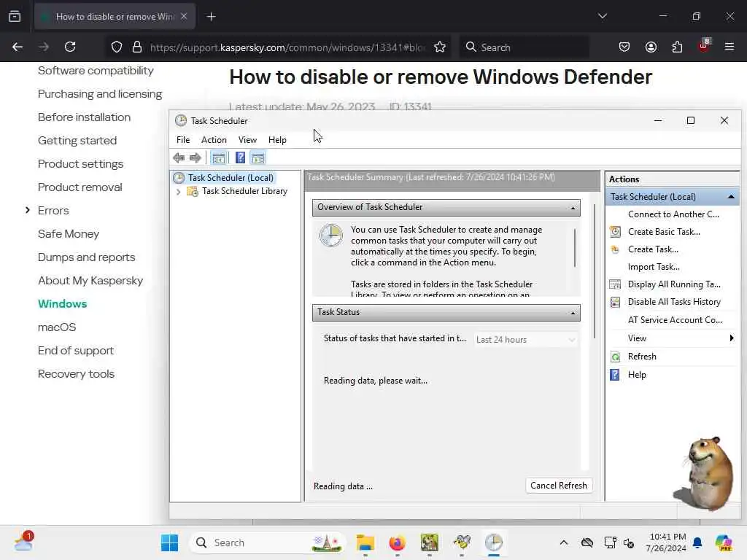Click the browser URL address bar
The height and width of the screenshot is (560, 747).
pyautogui.click(x=287, y=47)
